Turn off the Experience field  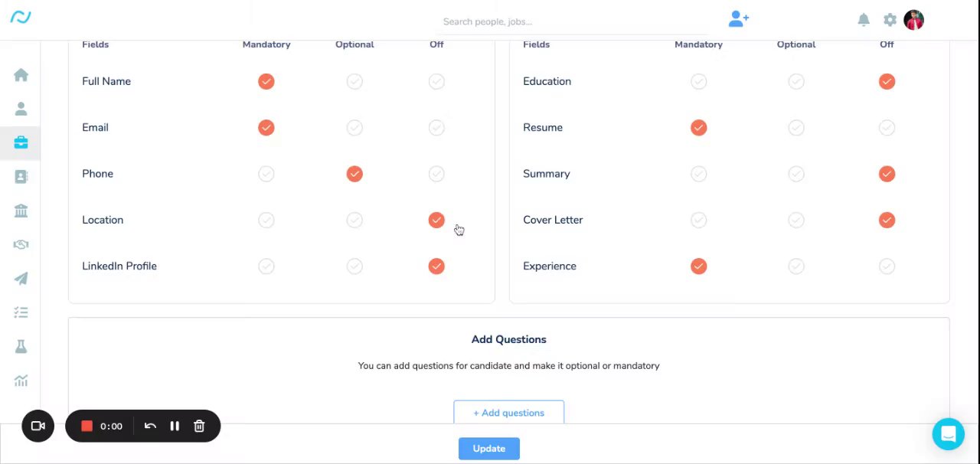click(x=887, y=266)
